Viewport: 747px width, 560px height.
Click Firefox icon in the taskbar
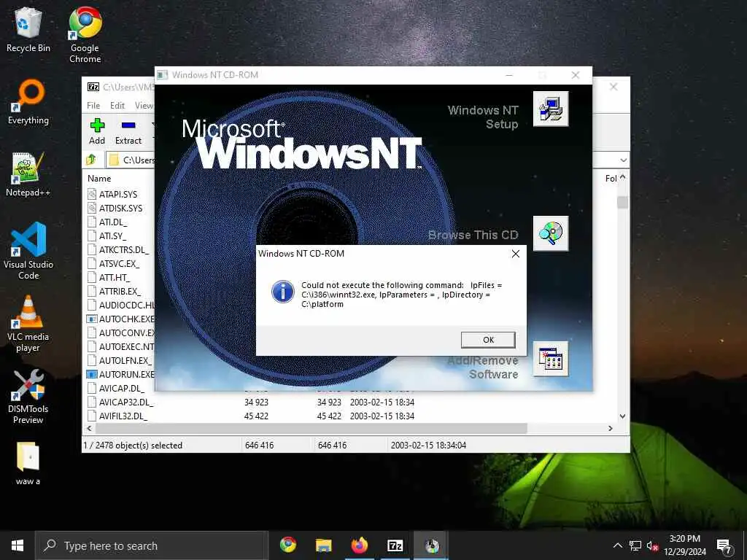tap(359, 545)
